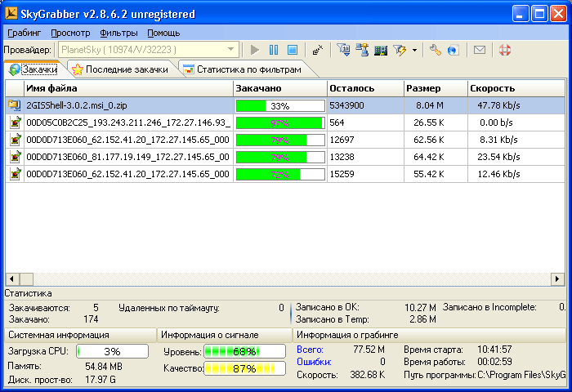This screenshot has width=572, height=392.
Task: Click the left arrow of horizontal scrollbar
Action: point(12,279)
